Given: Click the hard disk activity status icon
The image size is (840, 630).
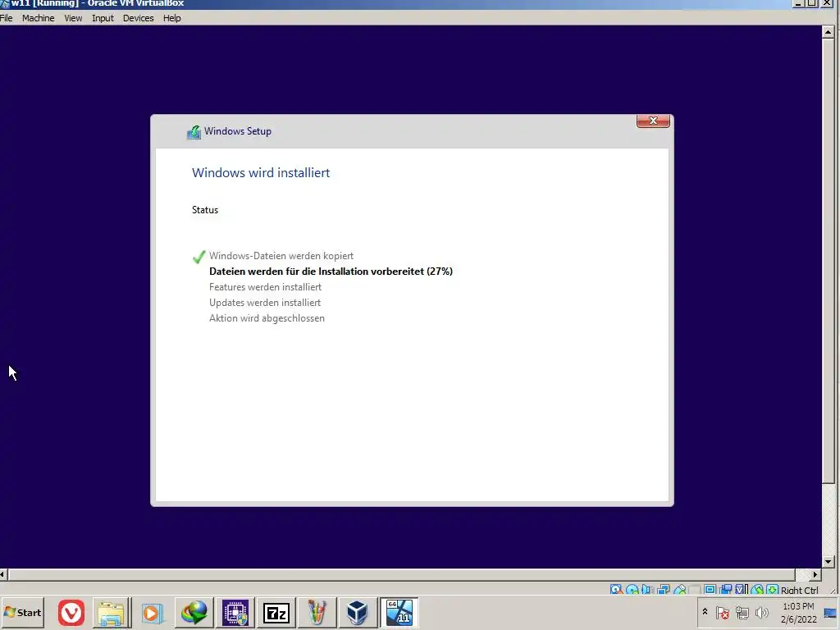Looking at the screenshot, I should click(616, 589).
